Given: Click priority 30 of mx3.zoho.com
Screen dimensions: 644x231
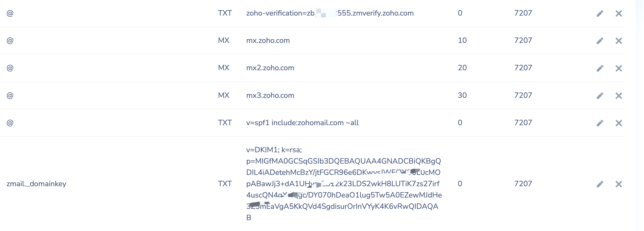Looking at the screenshot, I should [x=462, y=95].
